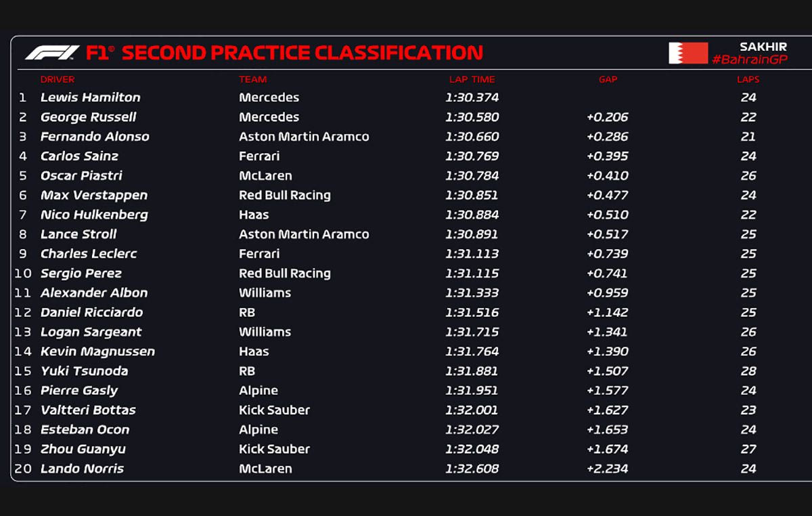The width and height of the screenshot is (812, 516).
Task: Click Lewis Hamilton's 1:30.374 lap time
Action: (x=472, y=98)
